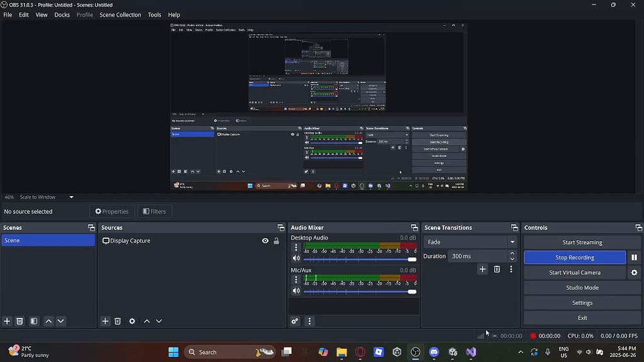Mute Desktop Audio speaker

(296, 258)
